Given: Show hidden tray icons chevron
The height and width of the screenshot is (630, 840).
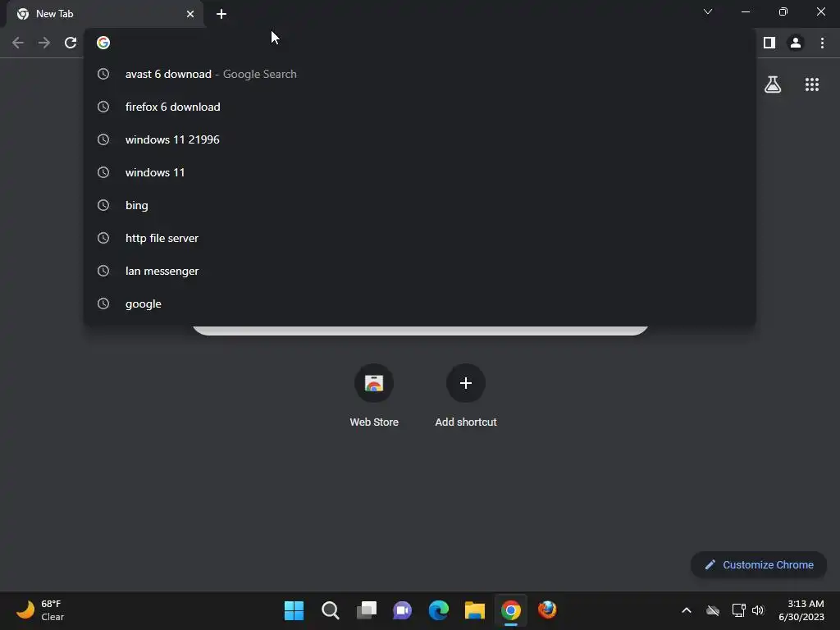Looking at the screenshot, I should coord(687,610).
